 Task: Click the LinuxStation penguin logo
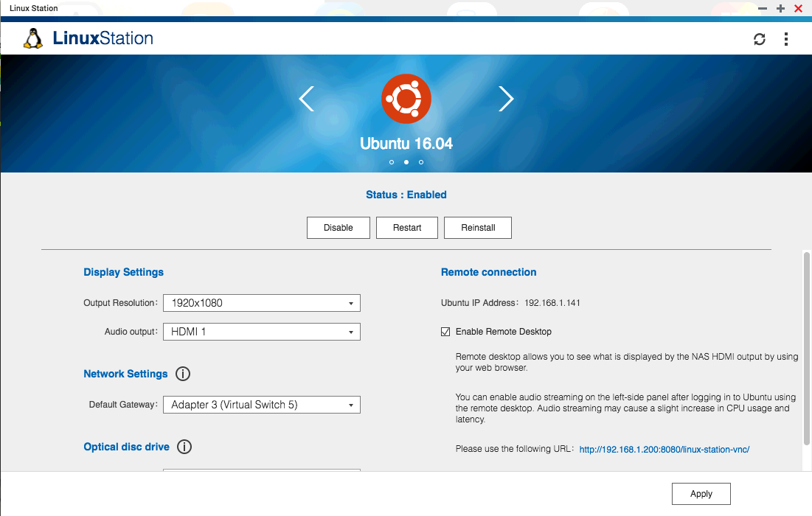pyautogui.click(x=33, y=38)
